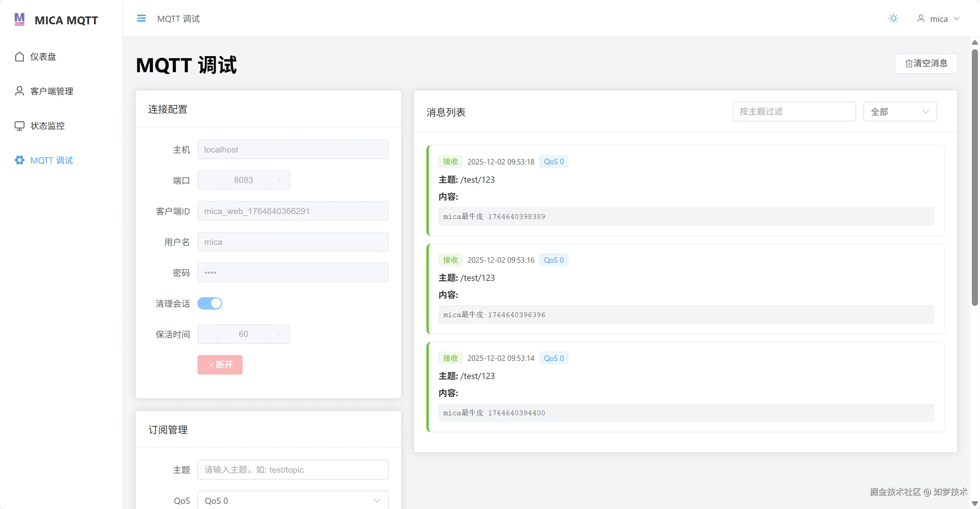Expand the 全部 message type dropdown
The width and height of the screenshot is (980, 509).
[900, 112]
